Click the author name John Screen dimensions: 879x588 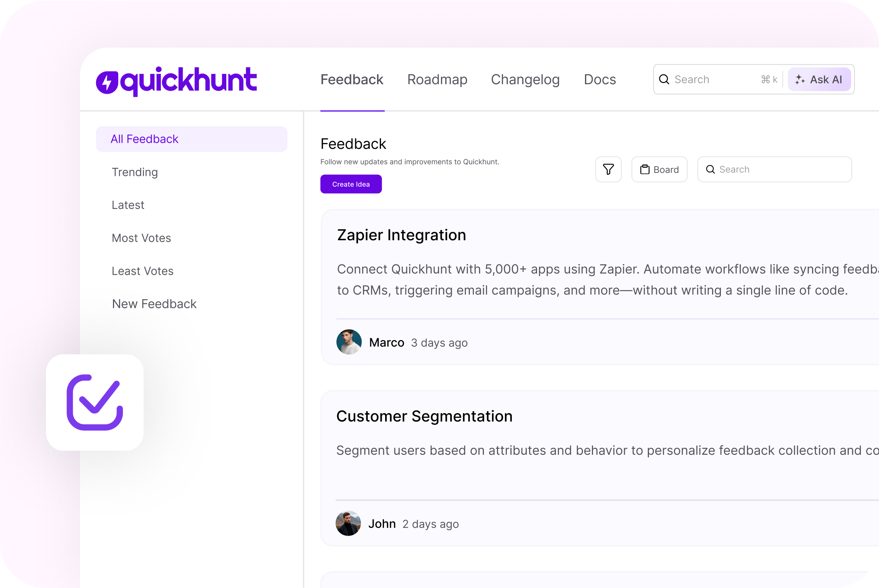tap(382, 524)
